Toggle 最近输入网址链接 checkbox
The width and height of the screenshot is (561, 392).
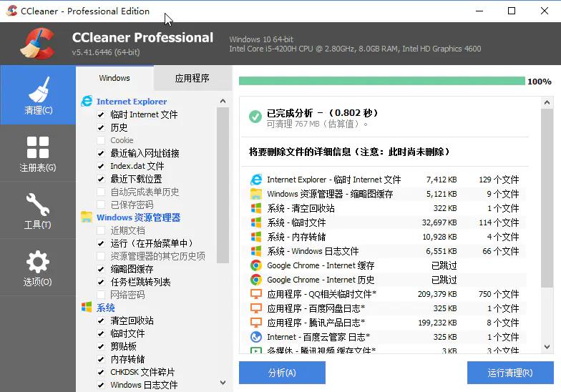point(102,153)
